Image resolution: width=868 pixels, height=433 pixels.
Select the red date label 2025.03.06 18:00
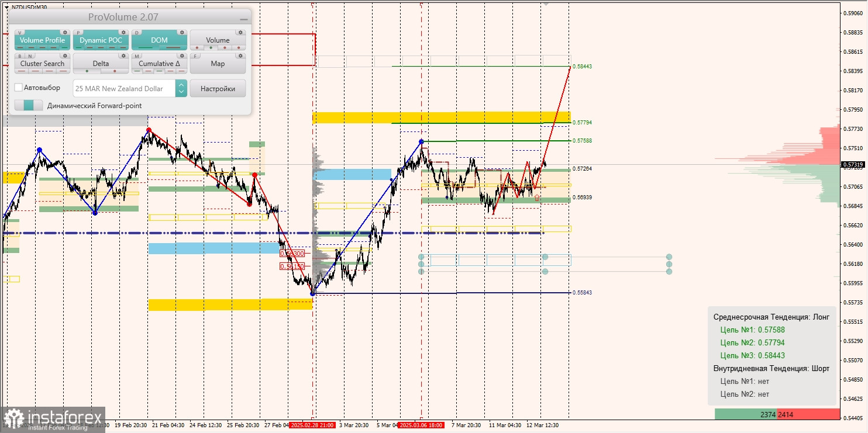click(421, 425)
